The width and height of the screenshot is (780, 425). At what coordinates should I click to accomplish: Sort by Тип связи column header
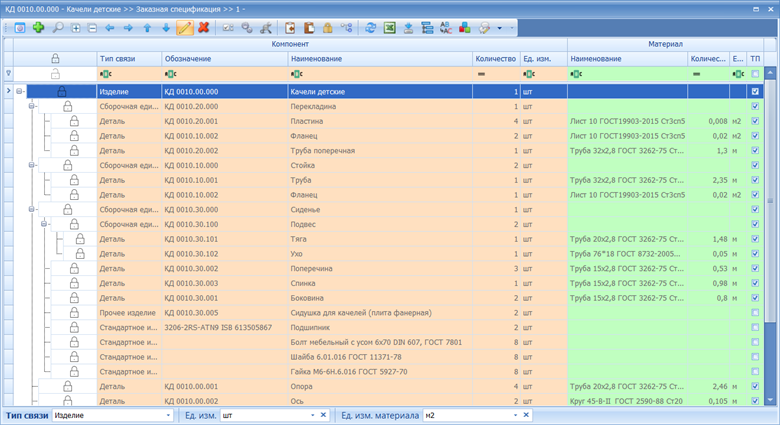(x=129, y=59)
